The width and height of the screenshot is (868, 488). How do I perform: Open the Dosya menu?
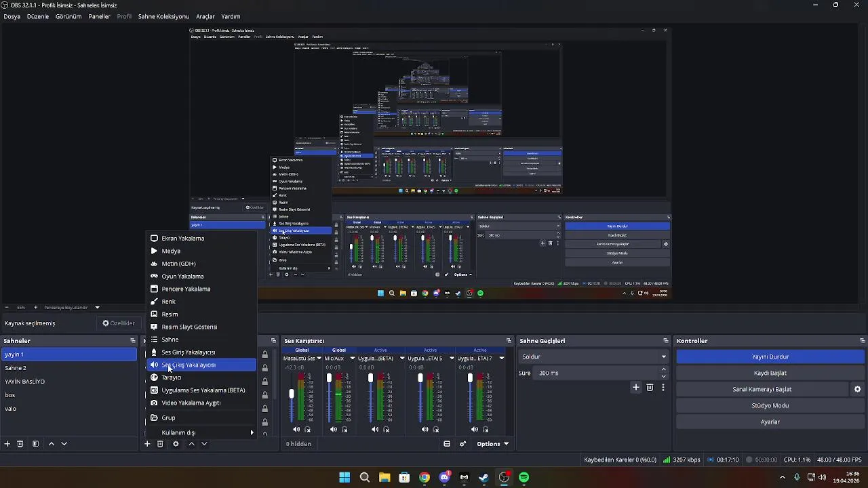[12, 16]
